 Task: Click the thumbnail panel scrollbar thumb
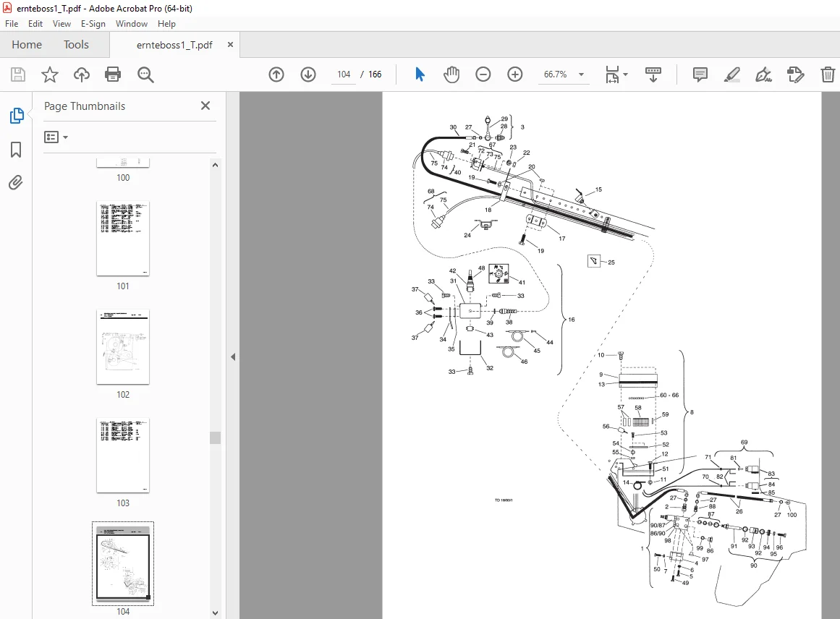point(215,437)
